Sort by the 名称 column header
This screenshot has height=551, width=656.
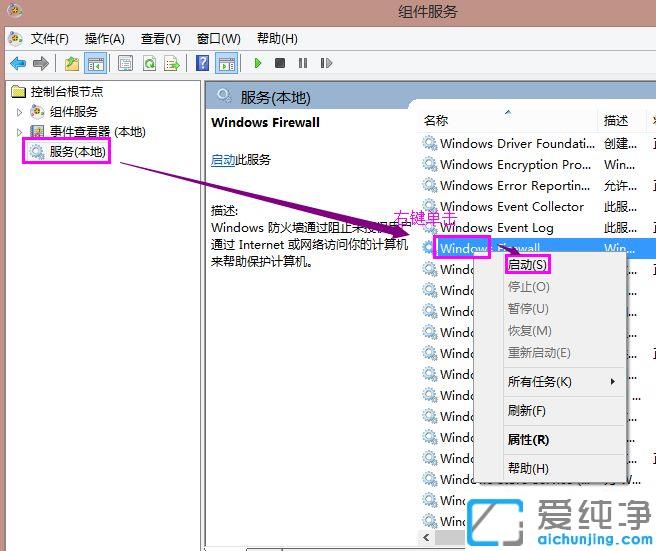[x=436, y=121]
